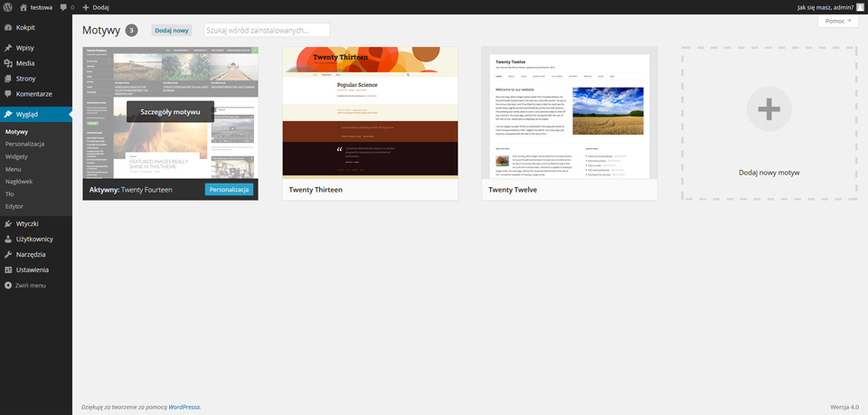Screen dimensions: 868x415
Task: Open the testowa site home icon
Action: [x=24, y=7]
